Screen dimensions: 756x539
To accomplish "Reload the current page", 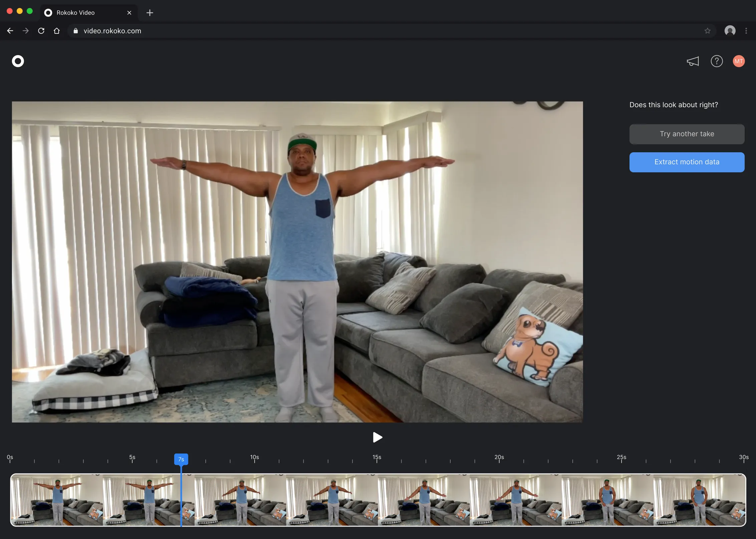I will (41, 31).
